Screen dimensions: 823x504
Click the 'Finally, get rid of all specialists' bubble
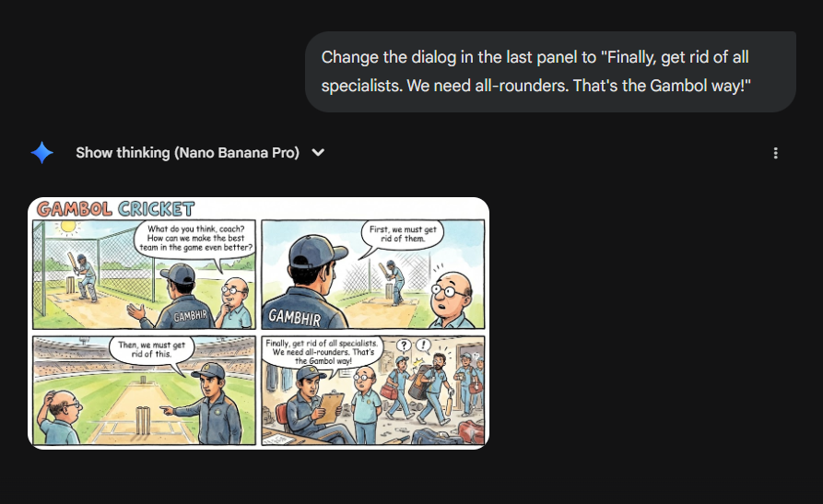pos(323,352)
